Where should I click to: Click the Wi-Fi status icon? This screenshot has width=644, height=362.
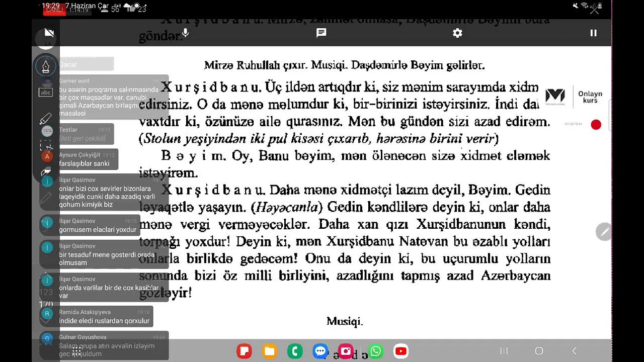click(x=584, y=6)
